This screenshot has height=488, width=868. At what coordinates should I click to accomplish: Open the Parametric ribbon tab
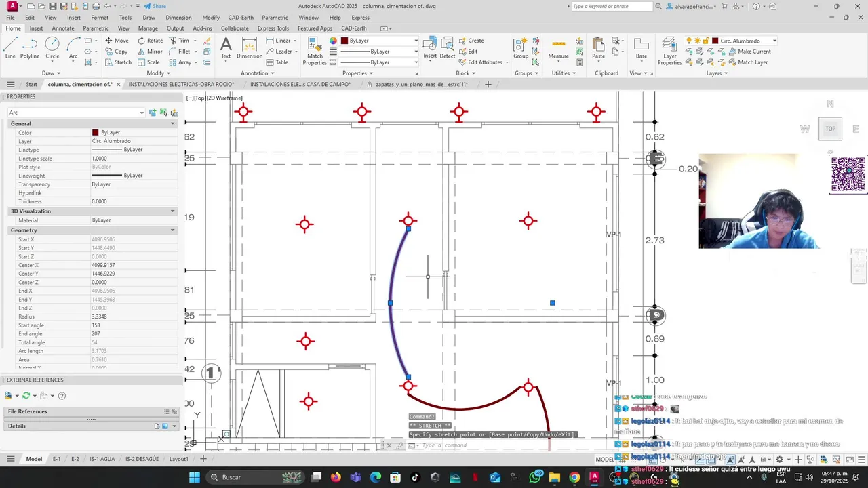point(96,28)
